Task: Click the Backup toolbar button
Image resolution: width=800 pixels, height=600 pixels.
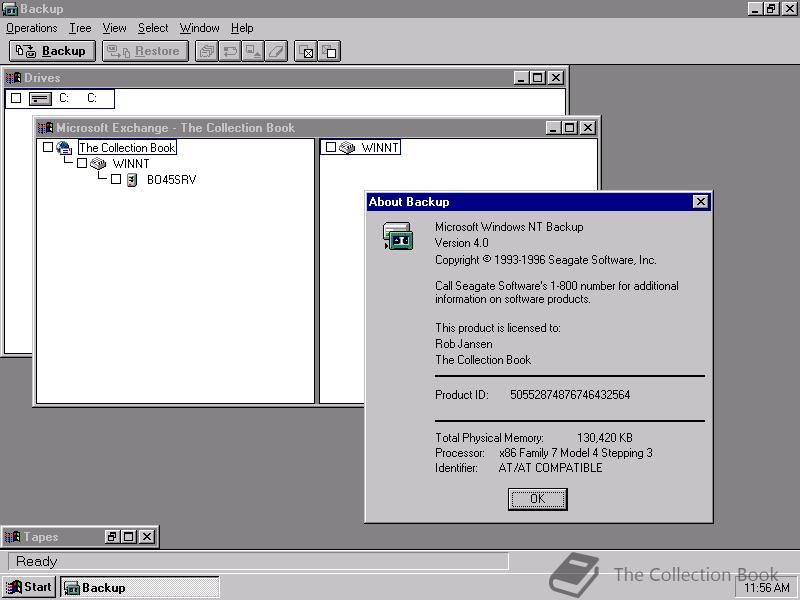Action: (52, 51)
